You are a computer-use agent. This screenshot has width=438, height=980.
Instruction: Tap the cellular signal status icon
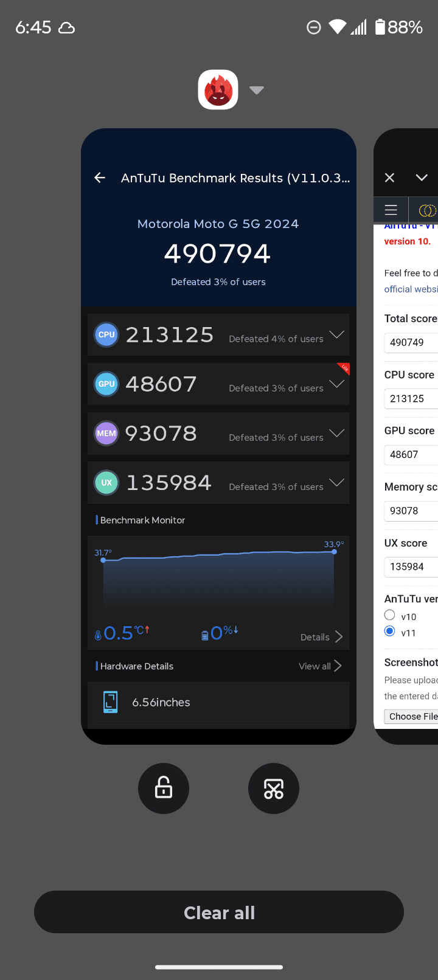tap(359, 27)
